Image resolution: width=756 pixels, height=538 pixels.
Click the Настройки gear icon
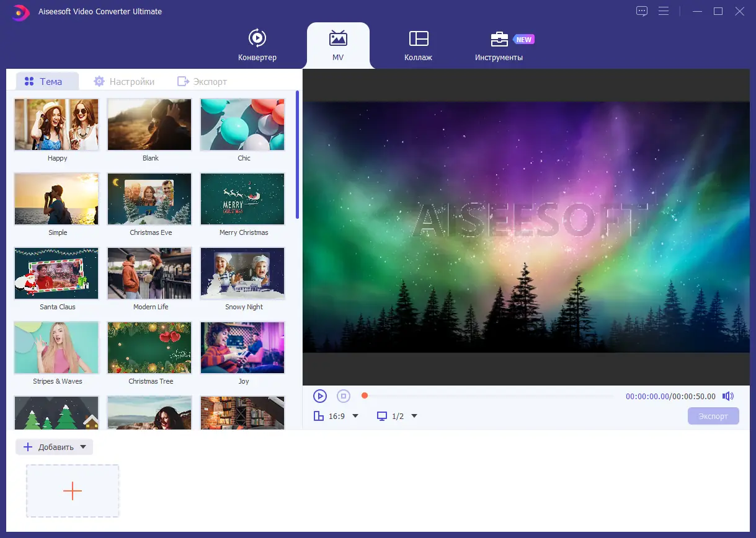pos(99,81)
